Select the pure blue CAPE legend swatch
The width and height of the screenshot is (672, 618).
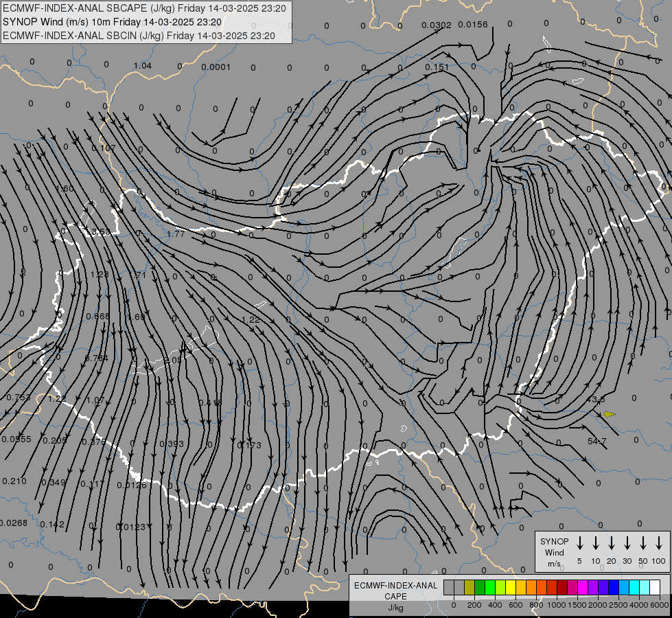[x=613, y=588]
